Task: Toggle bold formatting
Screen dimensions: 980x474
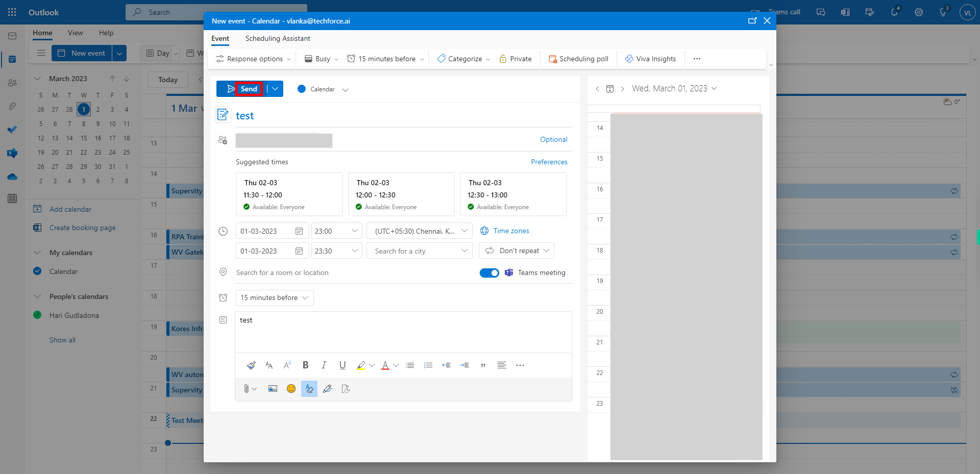Action: point(305,365)
